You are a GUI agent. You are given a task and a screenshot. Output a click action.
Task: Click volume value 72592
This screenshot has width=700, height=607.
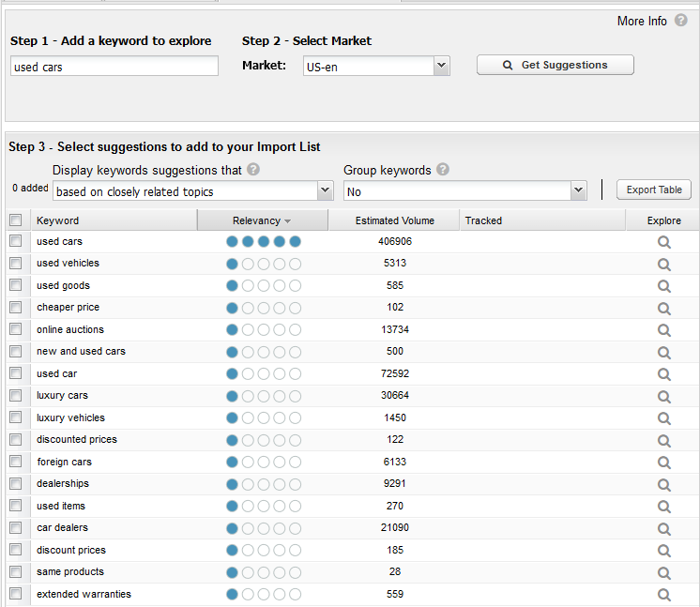click(x=395, y=373)
